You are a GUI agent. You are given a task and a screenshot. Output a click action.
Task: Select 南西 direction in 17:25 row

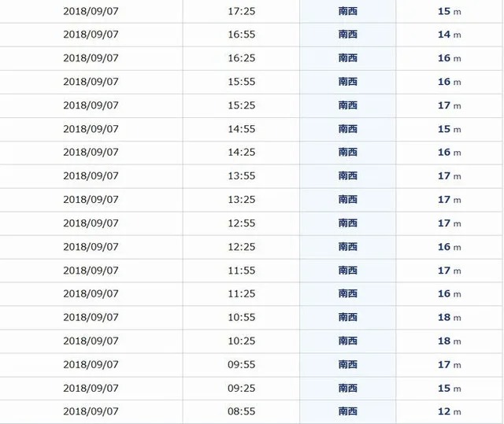click(348, 11)
